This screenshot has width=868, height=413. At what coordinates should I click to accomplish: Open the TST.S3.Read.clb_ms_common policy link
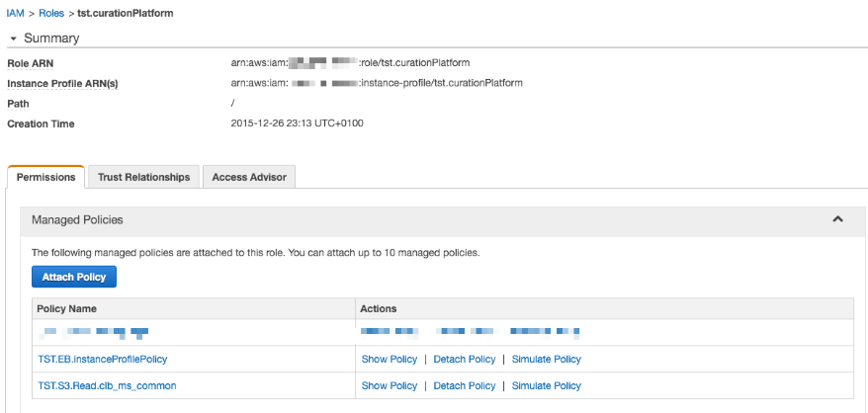pos(107,385)
